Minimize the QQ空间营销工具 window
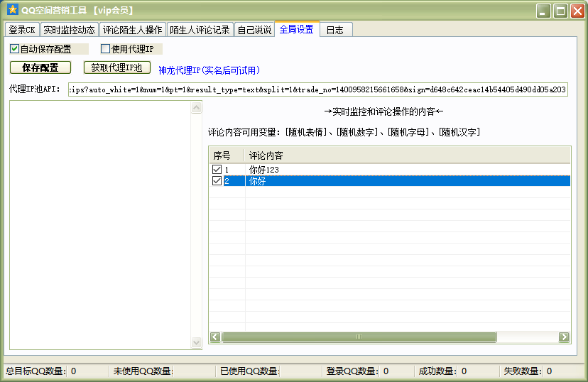 click(x=543, y=11)
